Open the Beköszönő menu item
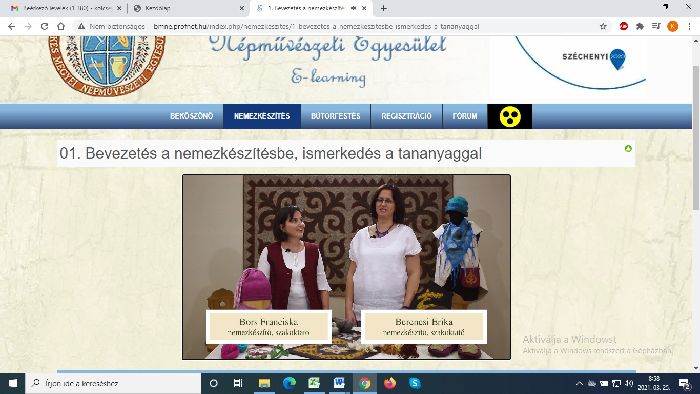 (x=192, y=116)
